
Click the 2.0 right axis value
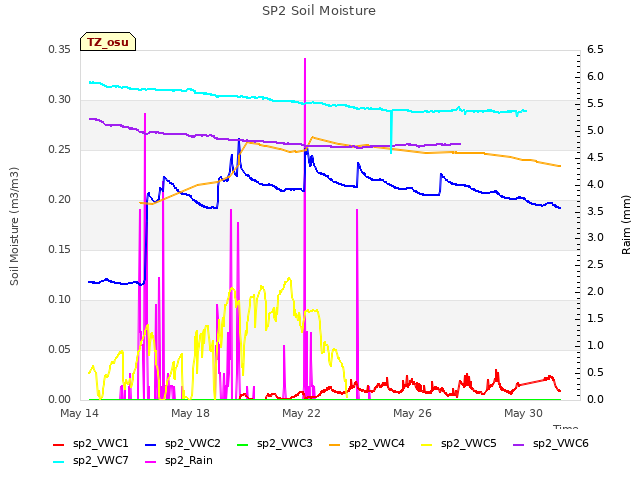pos(595,292)
